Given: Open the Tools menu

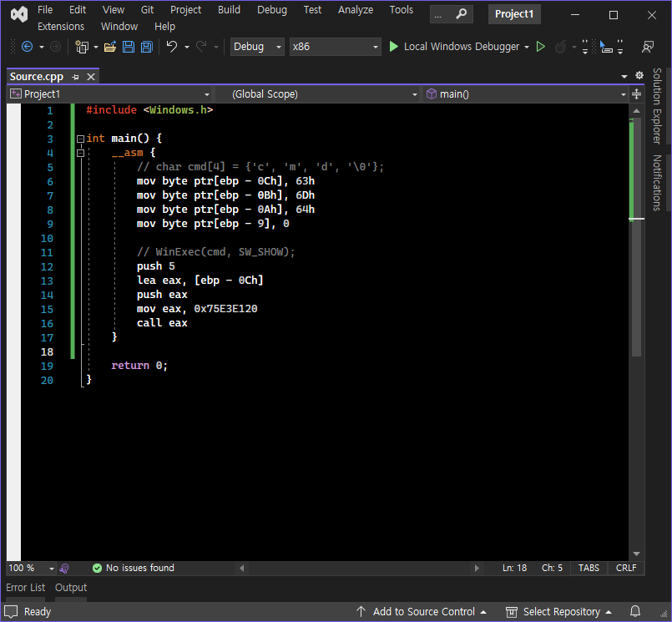Looking at the screenshot, I should point(402,10).
